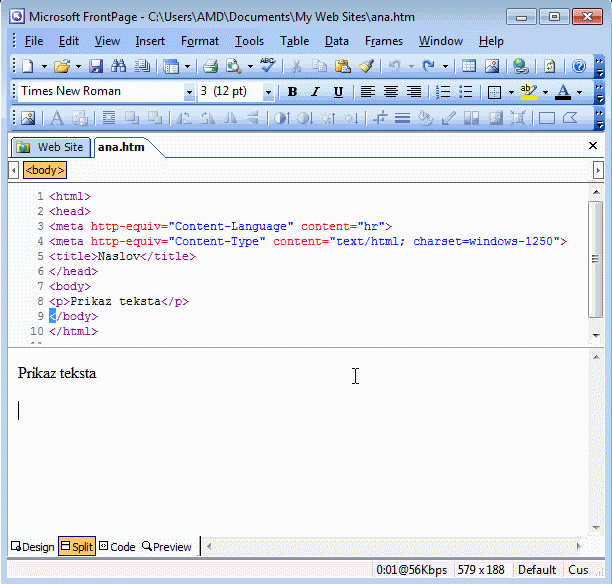Viewport: 612px width, 584px height.
Task: Switch to Design view
Action: pyautogui.click(x=32, y=547)
